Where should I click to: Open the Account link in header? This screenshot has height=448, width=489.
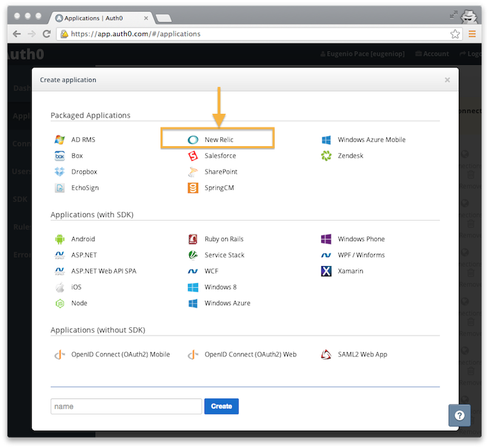433,54
